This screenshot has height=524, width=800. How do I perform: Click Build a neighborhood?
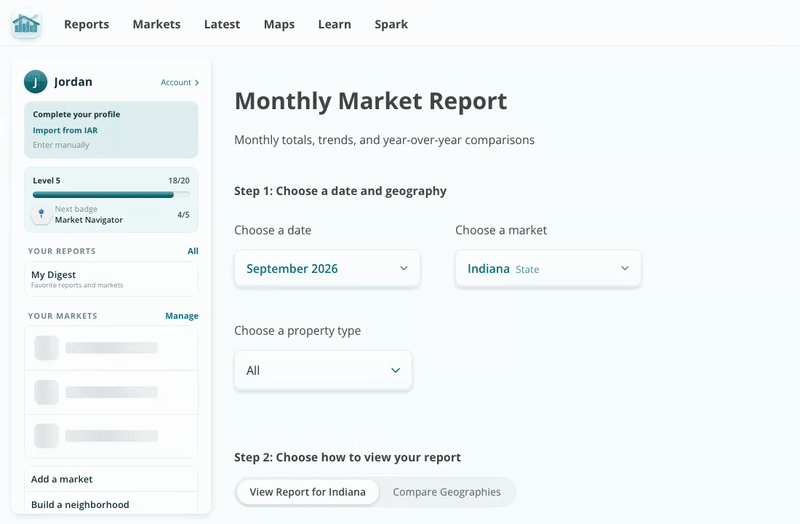click(x=111, y=505)
